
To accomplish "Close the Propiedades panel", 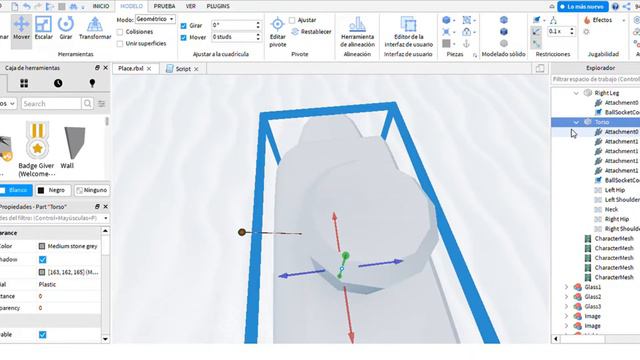I will 105,207.
